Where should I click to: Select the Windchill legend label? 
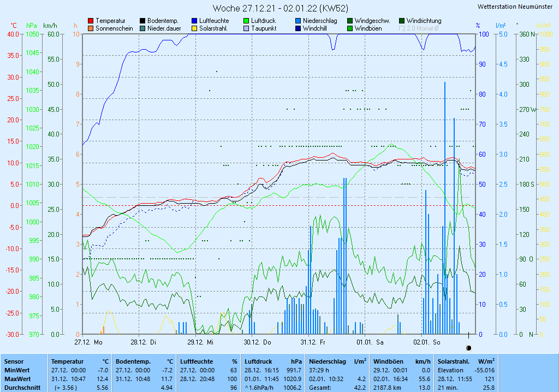(315, 28)
